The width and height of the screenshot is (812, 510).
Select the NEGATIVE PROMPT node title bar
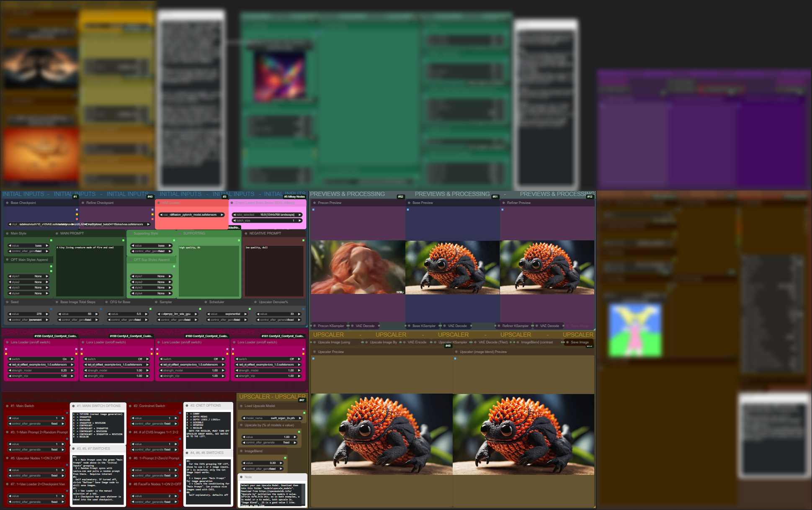point(265,233)
